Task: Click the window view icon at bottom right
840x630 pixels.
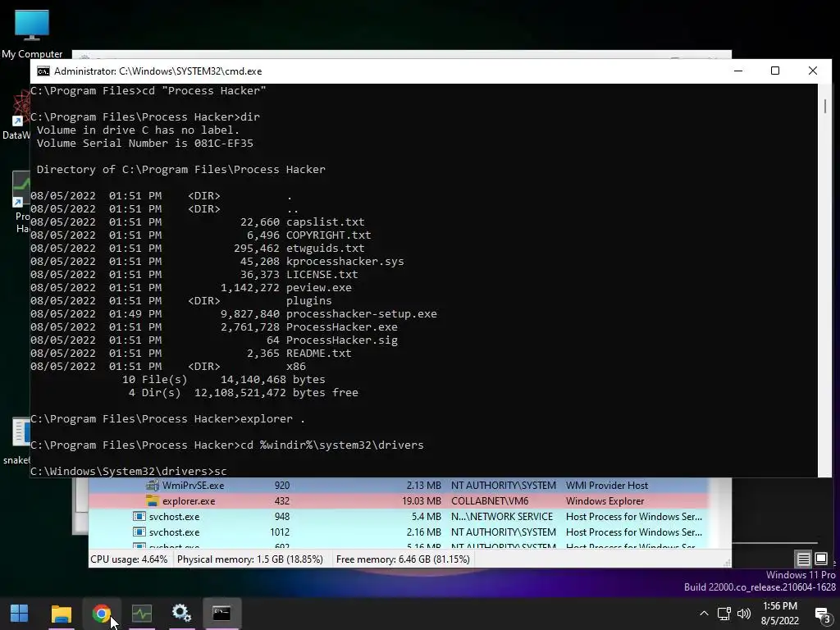Action: click(820, 559)
